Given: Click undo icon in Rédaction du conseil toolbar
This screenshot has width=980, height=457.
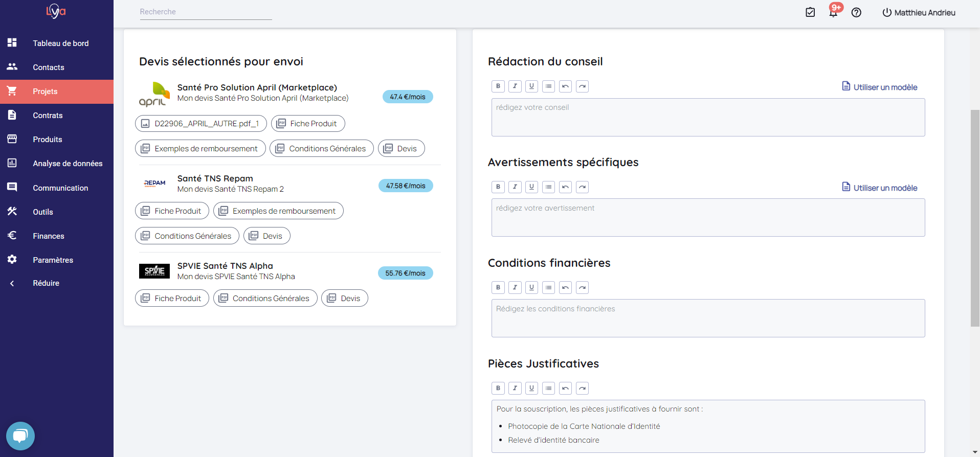Looking at the screenshot, I should coord(565,86).
